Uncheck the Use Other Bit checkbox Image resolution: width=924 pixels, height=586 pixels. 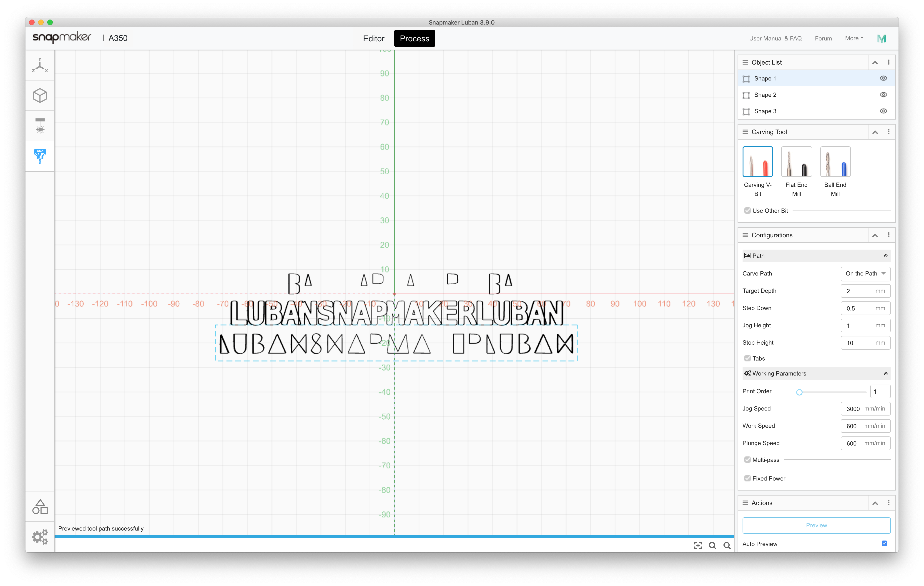(x=748, y=210)
